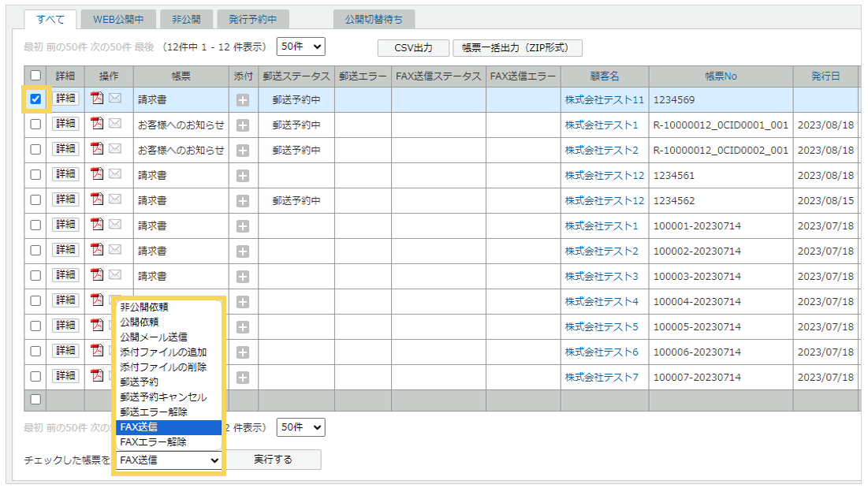Switch to the WEB公開中 tab
The width and height of the screenshot is (868, 488).
click(117, 19)
